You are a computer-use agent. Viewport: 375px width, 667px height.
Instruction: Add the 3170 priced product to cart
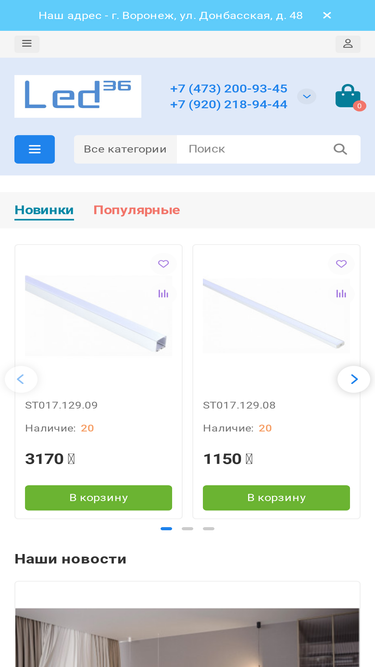[98, 498]
